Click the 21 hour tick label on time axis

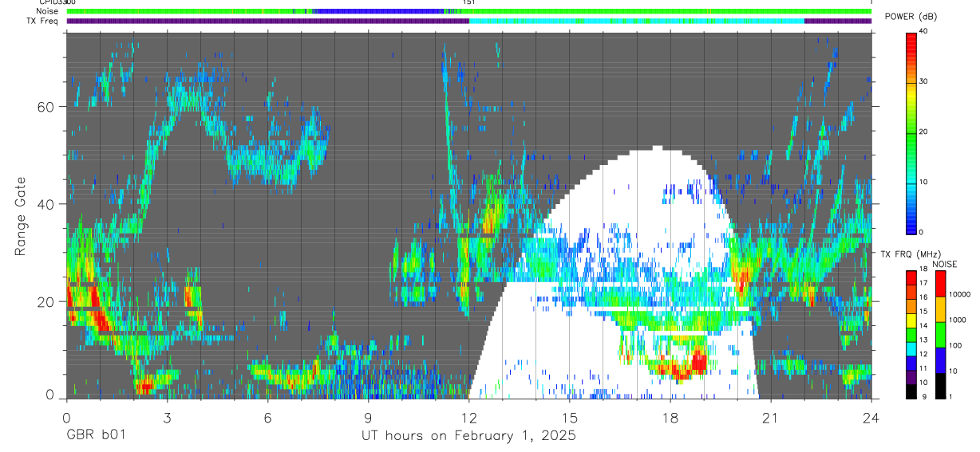tap(771, 417)
